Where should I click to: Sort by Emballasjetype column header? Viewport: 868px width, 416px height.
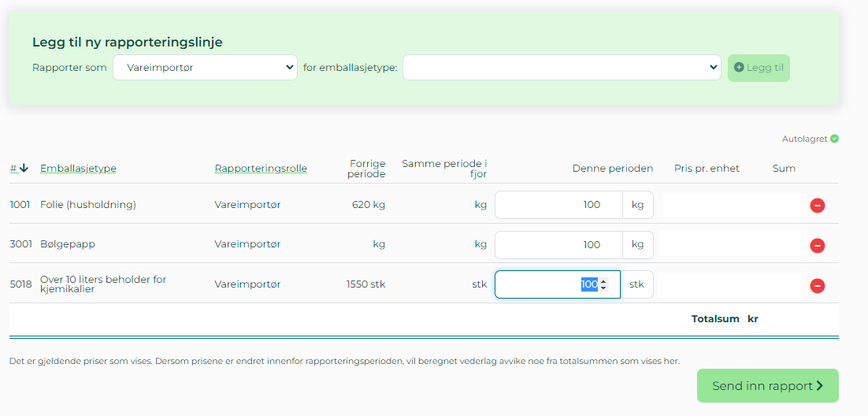coord(78,169)
